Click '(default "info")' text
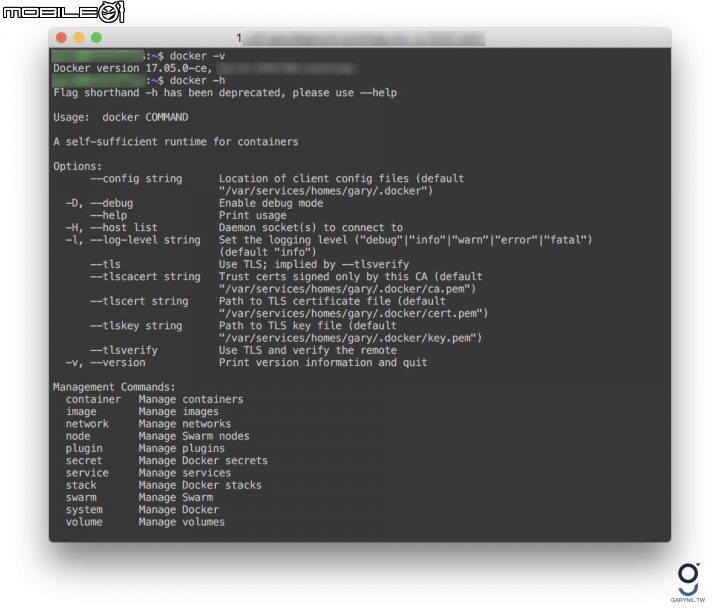The height and width of the screenshot is (612, 720). click(x=268, y=252)
